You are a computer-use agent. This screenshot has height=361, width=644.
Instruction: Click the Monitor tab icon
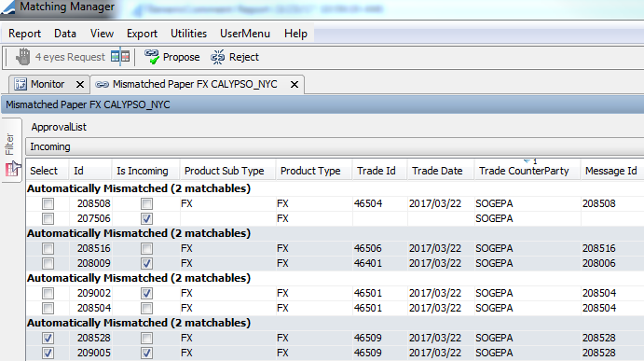21,84
